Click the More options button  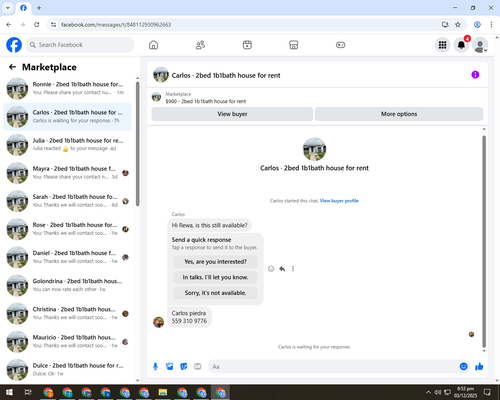(399, 114)
